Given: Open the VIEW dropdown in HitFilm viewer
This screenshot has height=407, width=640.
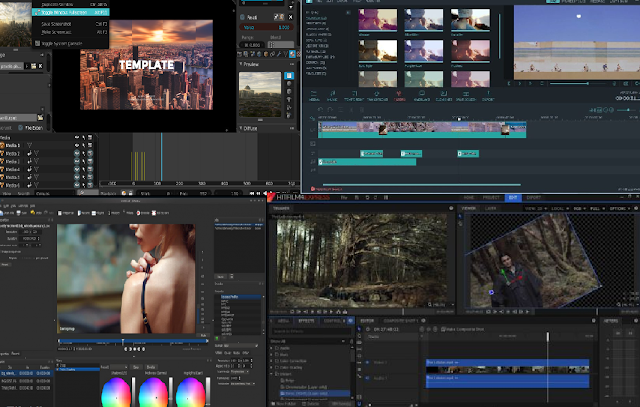Looking at the screenshot, I should click(x=536, y=209).
